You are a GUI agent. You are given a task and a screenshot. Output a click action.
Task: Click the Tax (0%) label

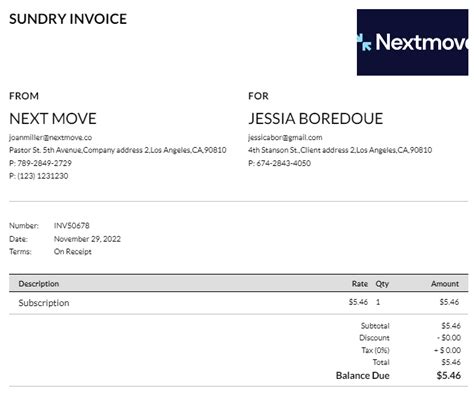pyautogui.click(x=375, y=350)
